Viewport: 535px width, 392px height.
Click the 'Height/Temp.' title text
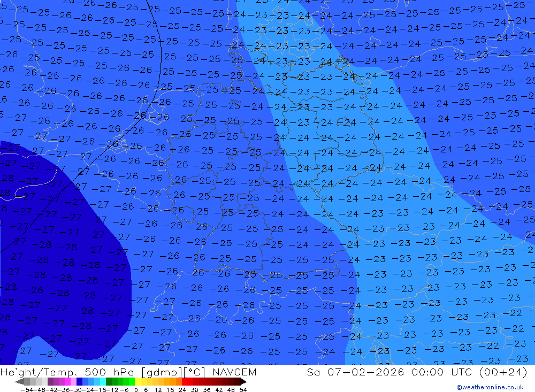pos(39,372)
